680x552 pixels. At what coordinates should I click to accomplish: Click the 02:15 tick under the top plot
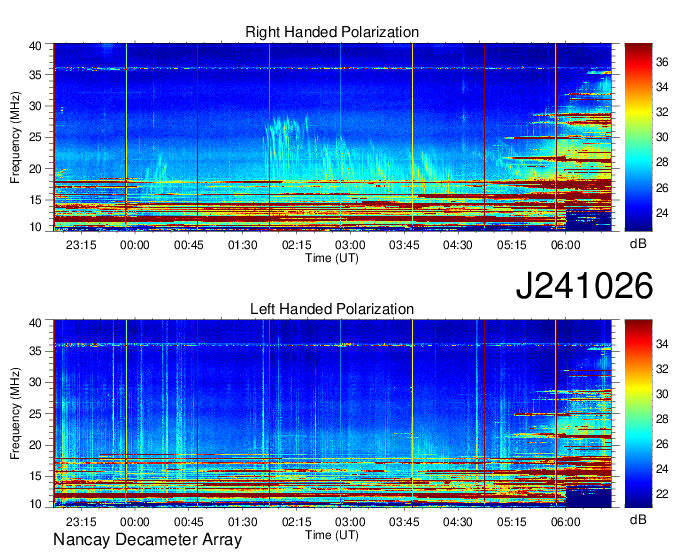(x=297, y=245)
